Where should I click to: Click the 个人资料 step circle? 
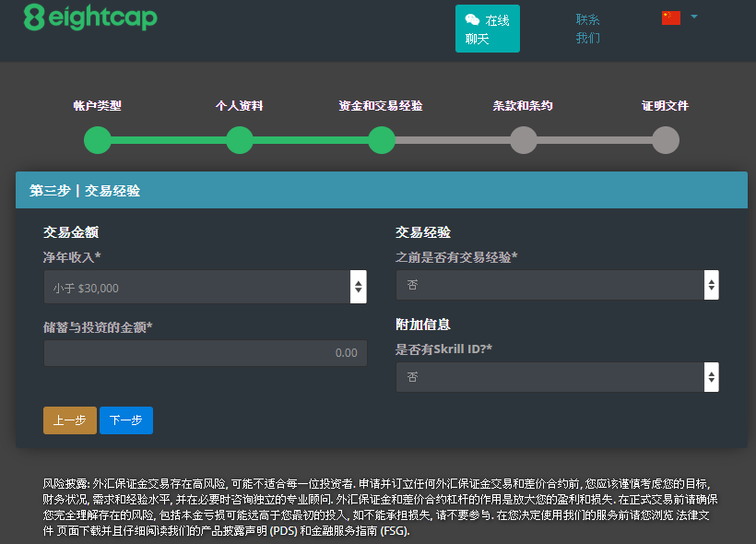click(240, 140)
